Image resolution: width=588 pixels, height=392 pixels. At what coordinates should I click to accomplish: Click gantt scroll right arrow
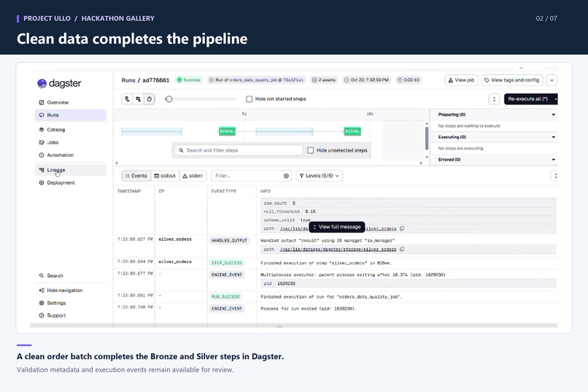(x=421, y=164)
